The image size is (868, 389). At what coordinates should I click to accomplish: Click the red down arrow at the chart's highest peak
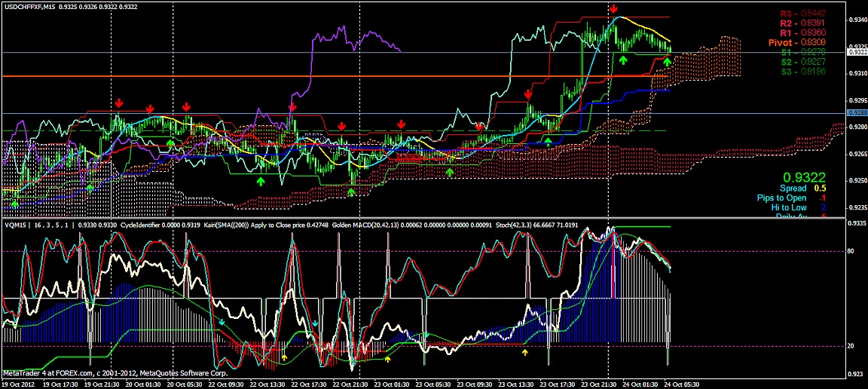(615, 8)
